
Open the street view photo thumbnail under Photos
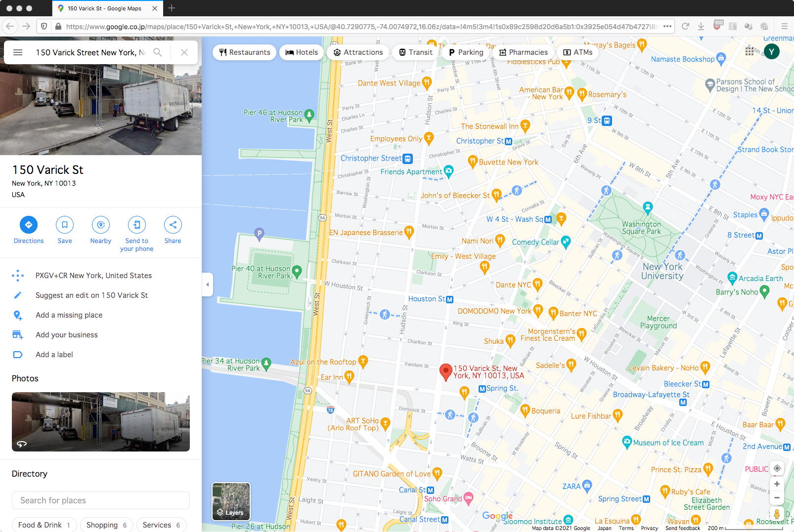pos(101,422)
